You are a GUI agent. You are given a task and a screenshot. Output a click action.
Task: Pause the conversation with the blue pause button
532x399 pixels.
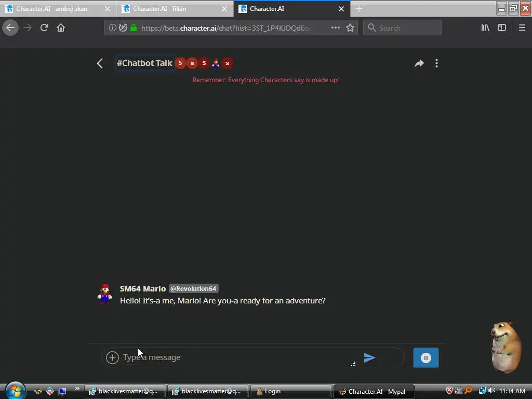[426, 357]
